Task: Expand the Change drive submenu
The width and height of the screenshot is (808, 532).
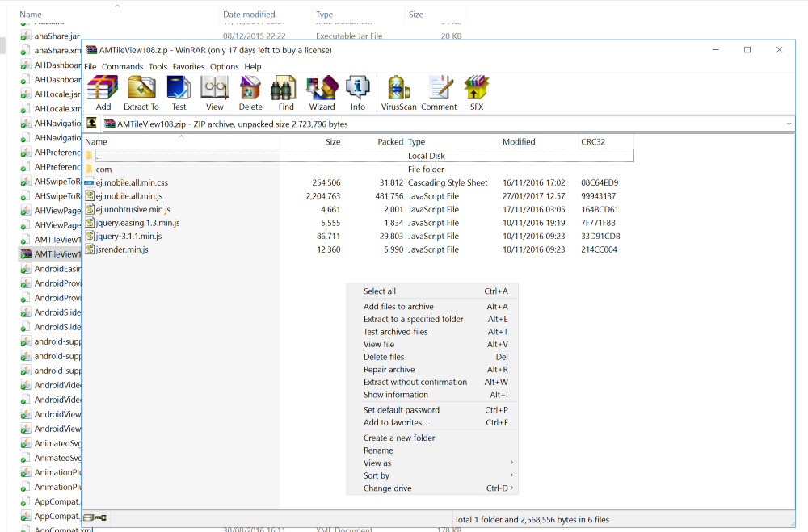Action: (511, 488)
